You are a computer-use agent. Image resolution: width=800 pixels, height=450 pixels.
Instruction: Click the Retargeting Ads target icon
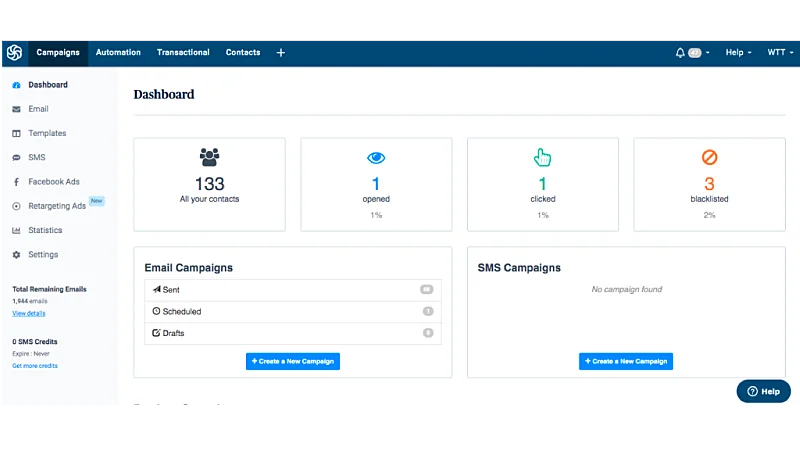point(16,206)
